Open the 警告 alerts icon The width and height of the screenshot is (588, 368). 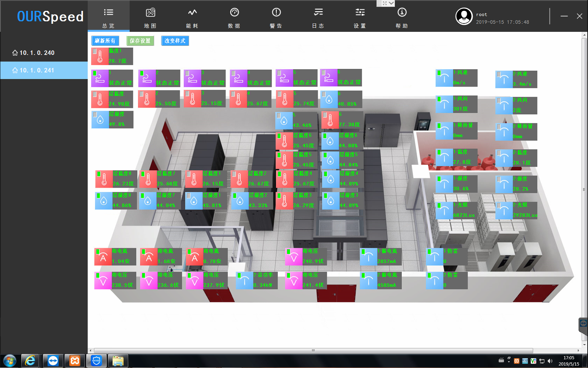point(276,13)
